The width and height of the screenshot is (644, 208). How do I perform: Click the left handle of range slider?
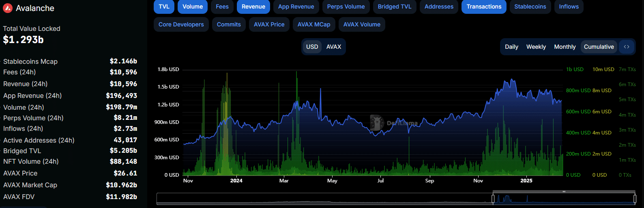(x=493, y=199)
